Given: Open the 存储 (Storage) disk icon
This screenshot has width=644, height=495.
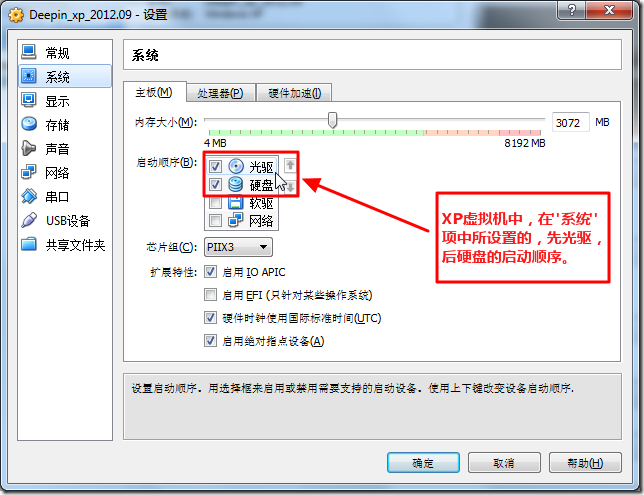Looking at the screenshot, I should click(29, 124).
